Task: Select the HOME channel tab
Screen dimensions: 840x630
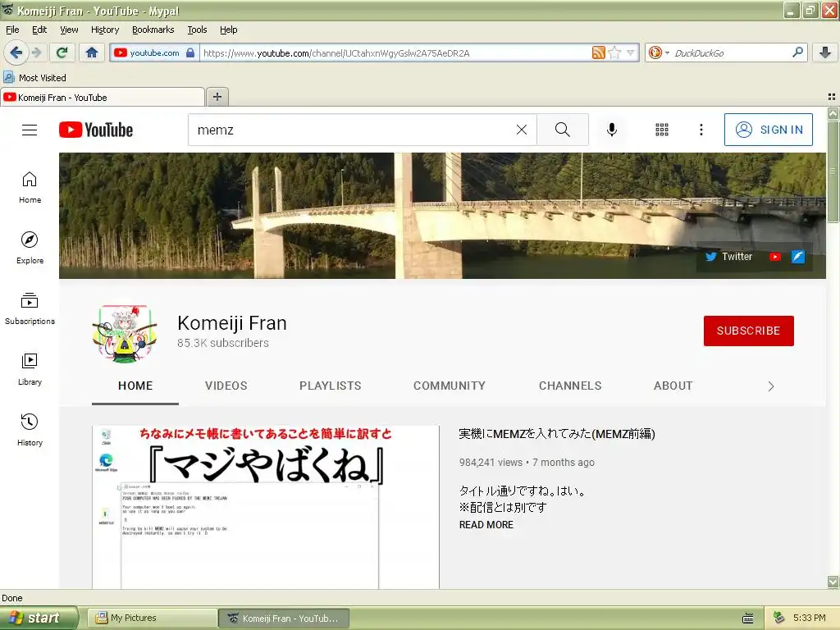Action: [135, 386]
